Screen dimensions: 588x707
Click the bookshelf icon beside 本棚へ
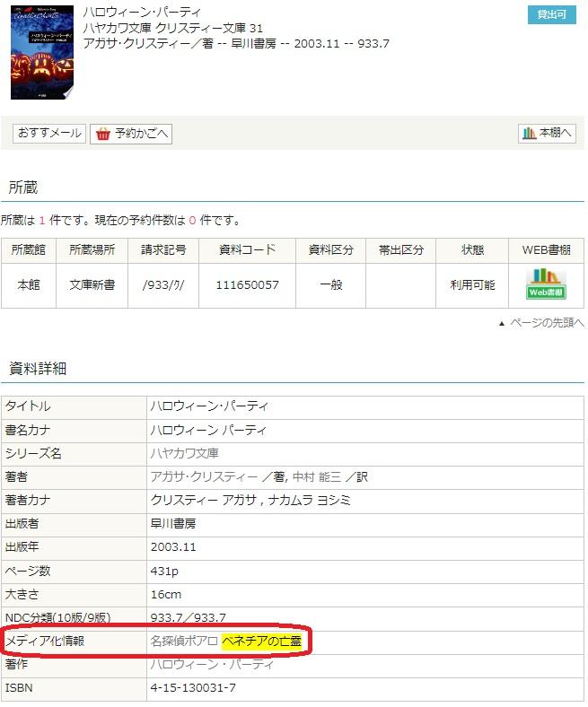click(x=529, y=133)
